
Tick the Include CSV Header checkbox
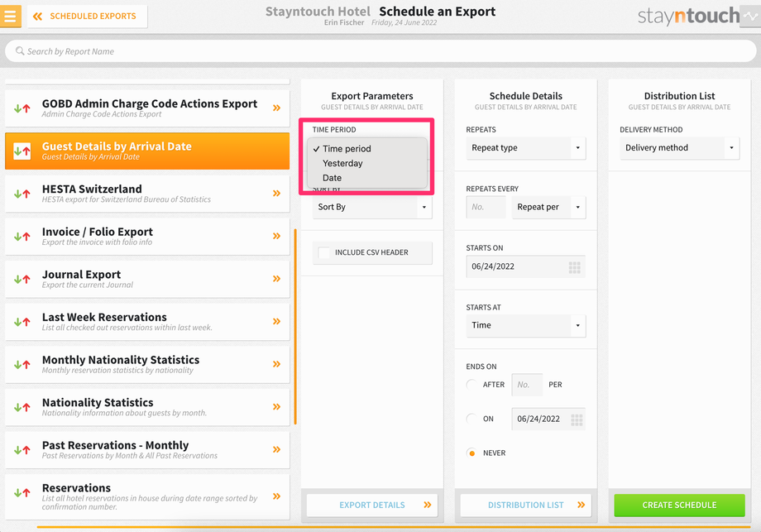point(323,252)
